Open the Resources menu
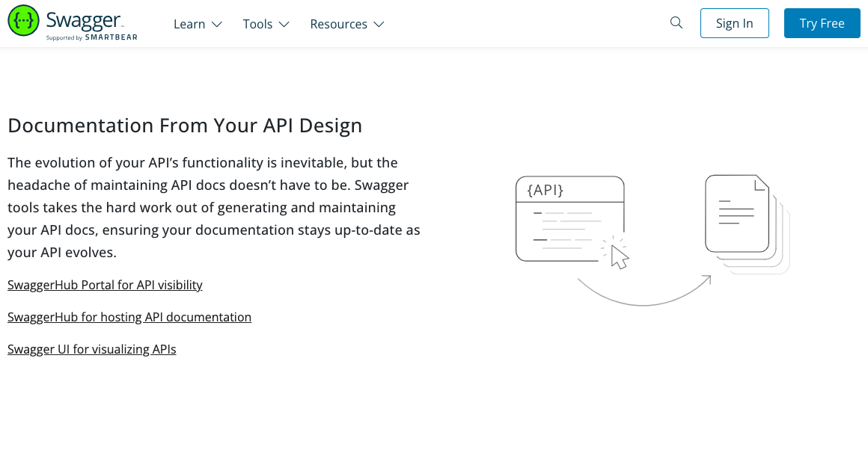Screen dimensions: 868x459 coord(338,24)
